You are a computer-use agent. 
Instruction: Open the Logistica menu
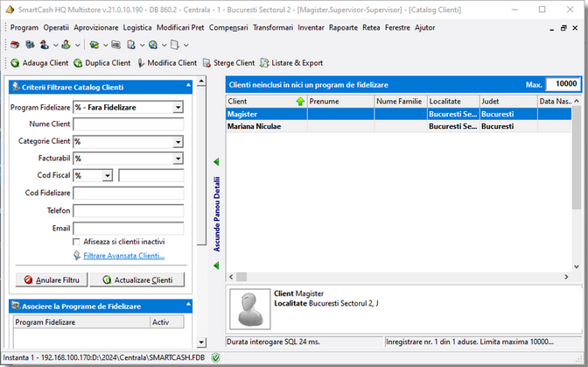point(137,28)
